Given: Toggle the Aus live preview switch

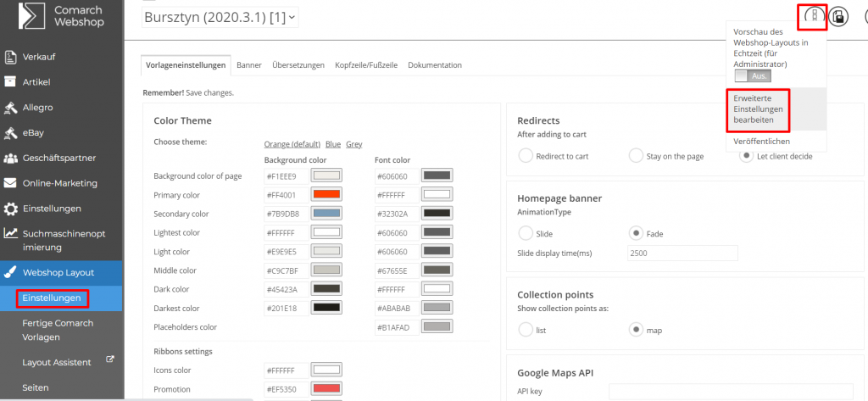Looking at the screenshot, I should coord(753,76).
